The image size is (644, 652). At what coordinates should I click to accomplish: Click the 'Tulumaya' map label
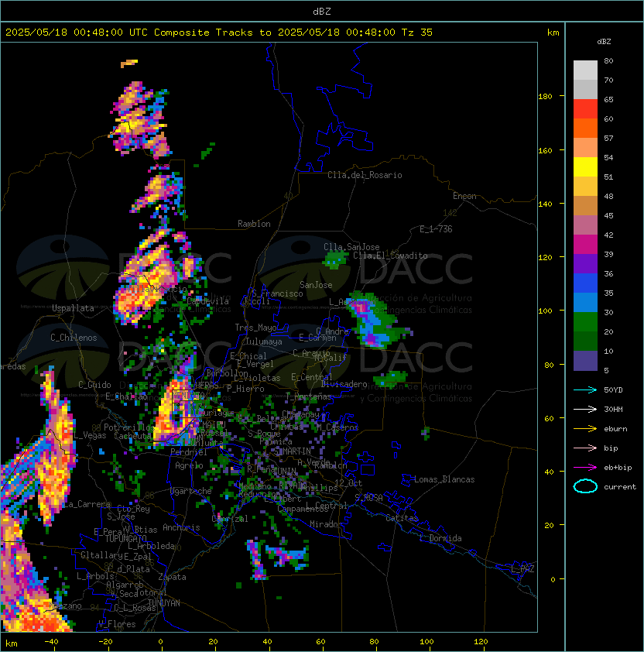tap(264, 341)
